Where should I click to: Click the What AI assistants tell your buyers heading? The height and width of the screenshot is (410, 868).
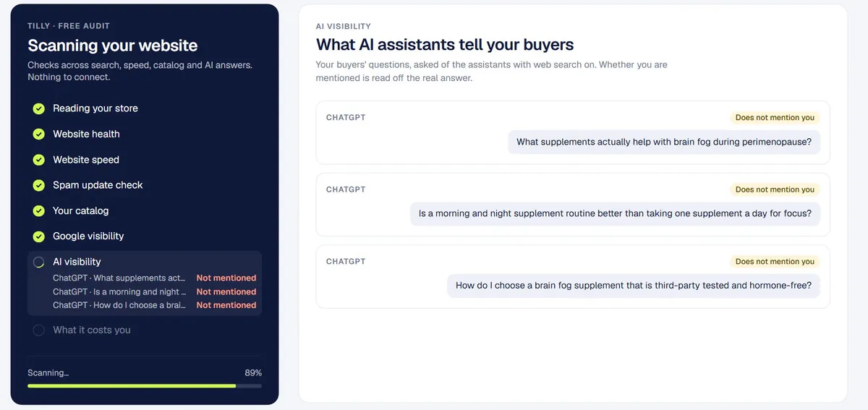point(445,45)
